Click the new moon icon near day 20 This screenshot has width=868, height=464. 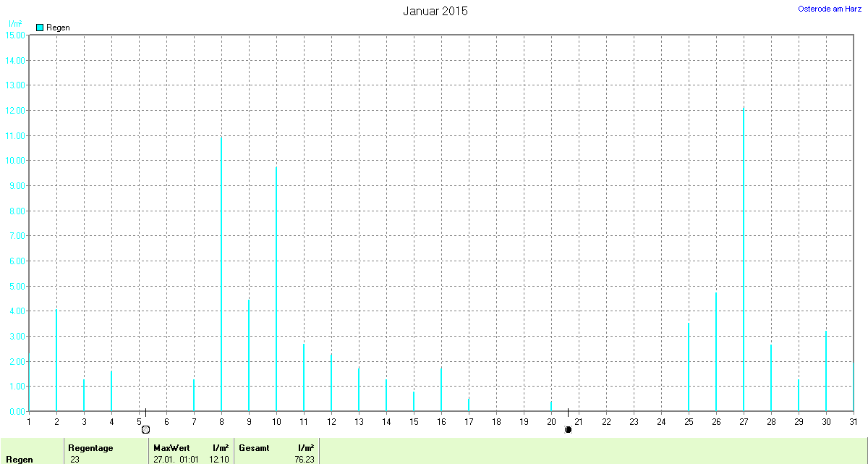click(x=568, y=429)
